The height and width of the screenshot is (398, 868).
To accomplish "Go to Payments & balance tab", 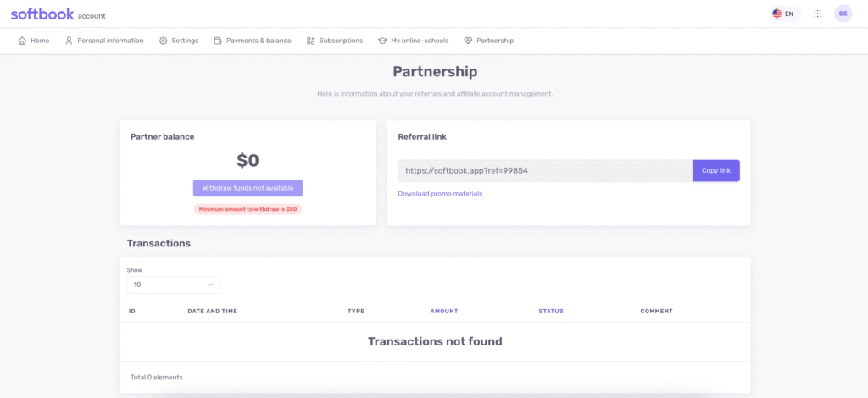I will tap(253, 41).
